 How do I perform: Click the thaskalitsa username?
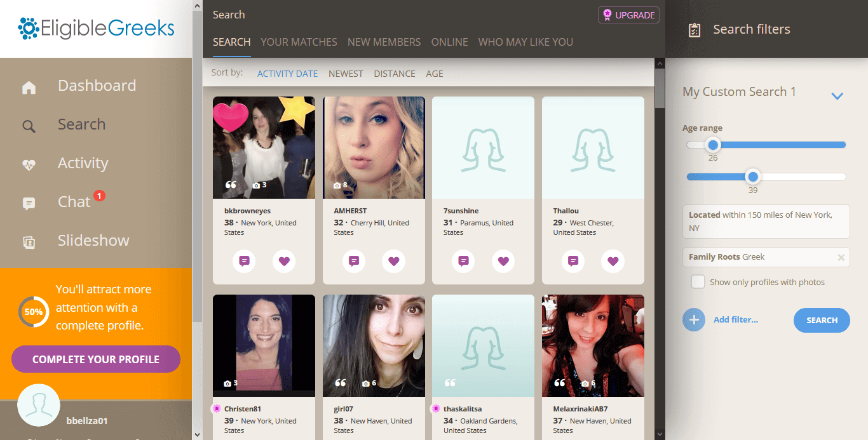point(463,409)
